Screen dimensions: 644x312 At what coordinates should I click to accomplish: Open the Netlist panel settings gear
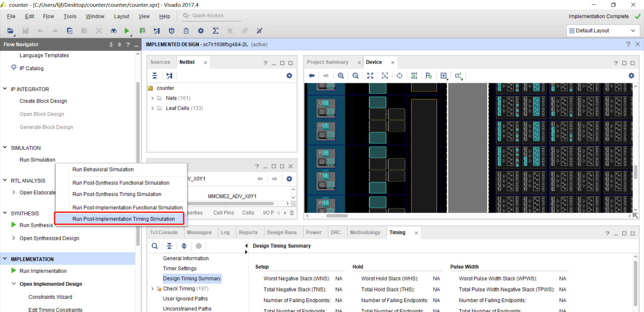point(289,76)
